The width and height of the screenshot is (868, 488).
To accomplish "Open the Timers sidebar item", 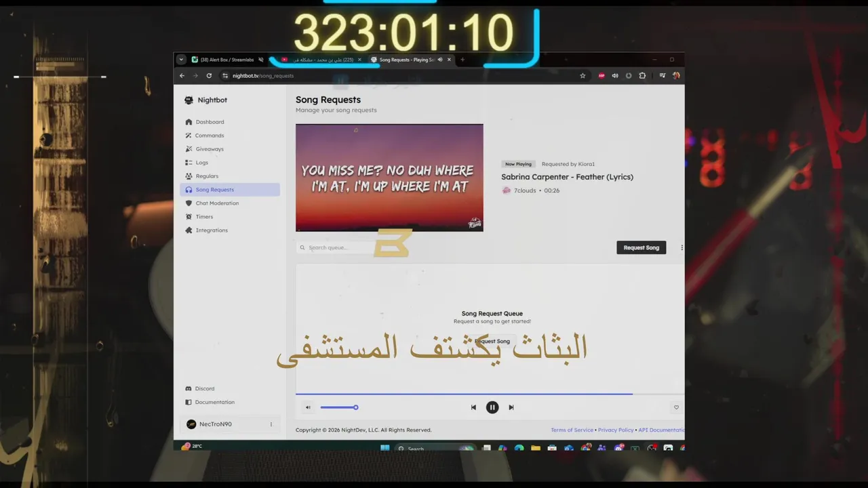I will point(229,217).
